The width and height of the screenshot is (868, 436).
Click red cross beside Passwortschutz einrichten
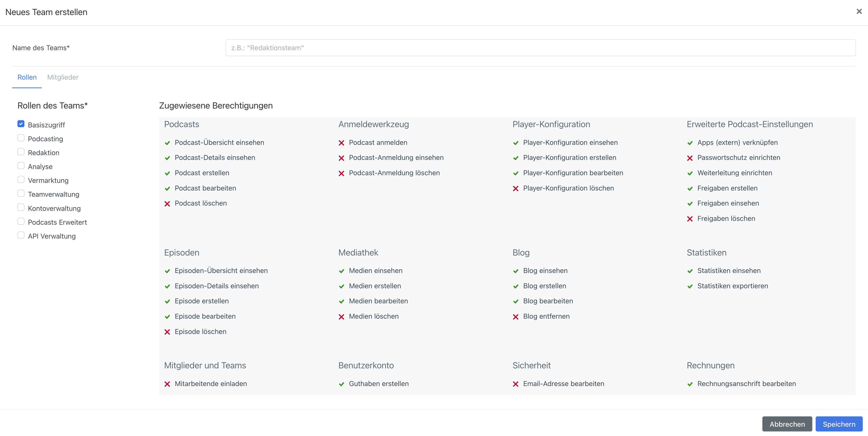[x=690, y=158]
